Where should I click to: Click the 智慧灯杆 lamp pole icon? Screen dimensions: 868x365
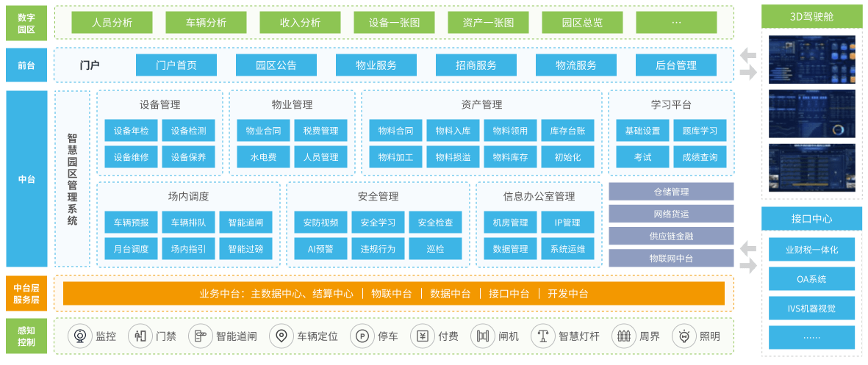pos(542,336)
